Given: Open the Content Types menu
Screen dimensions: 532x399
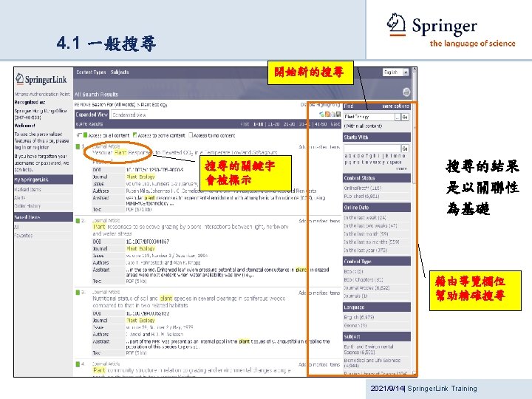Looking at the screenshot, I should 91,72.
